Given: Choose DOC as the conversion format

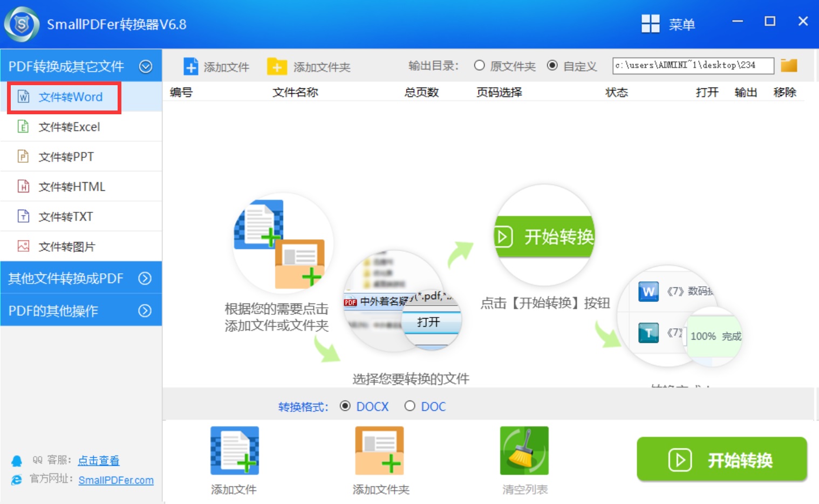Looking at the screenshot, I should click(410, 406).
